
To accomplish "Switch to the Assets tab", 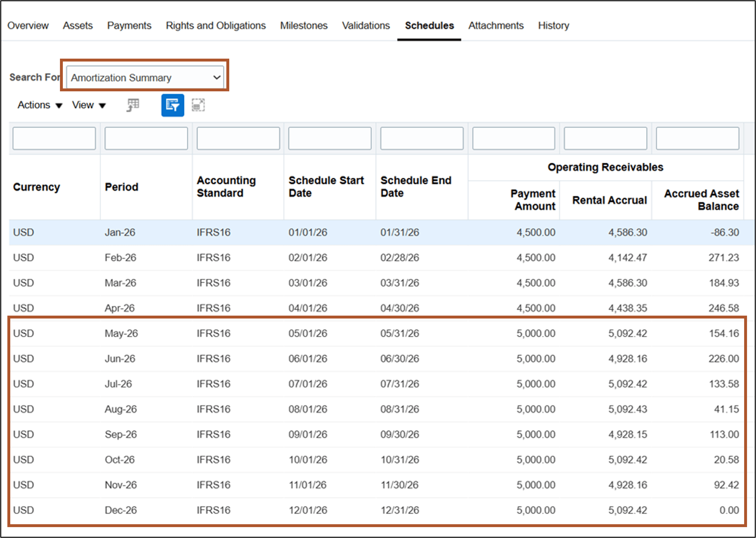I will (78, 26).
